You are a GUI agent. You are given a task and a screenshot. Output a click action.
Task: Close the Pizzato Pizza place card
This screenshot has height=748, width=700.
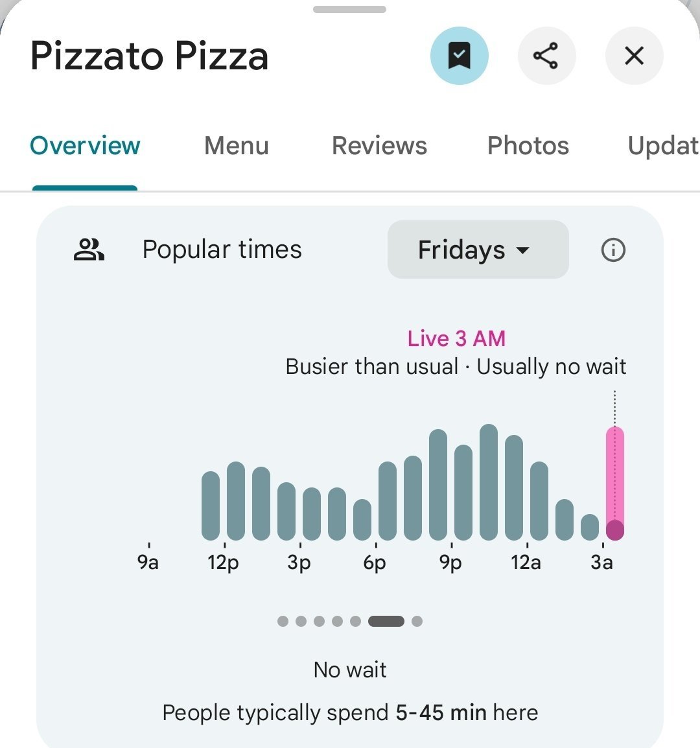(x=634, y=56)
